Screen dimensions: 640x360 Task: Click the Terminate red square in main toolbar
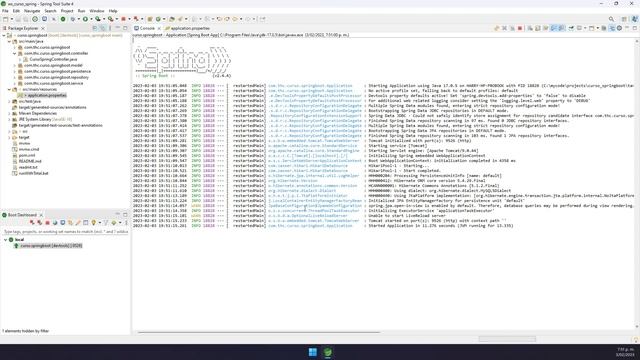(x=123, y=19)
